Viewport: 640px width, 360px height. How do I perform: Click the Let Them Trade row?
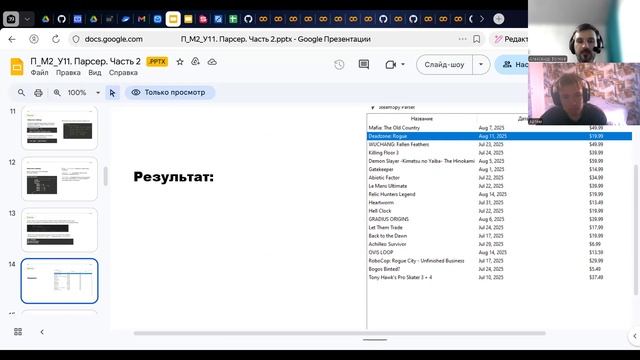[499, 227]
